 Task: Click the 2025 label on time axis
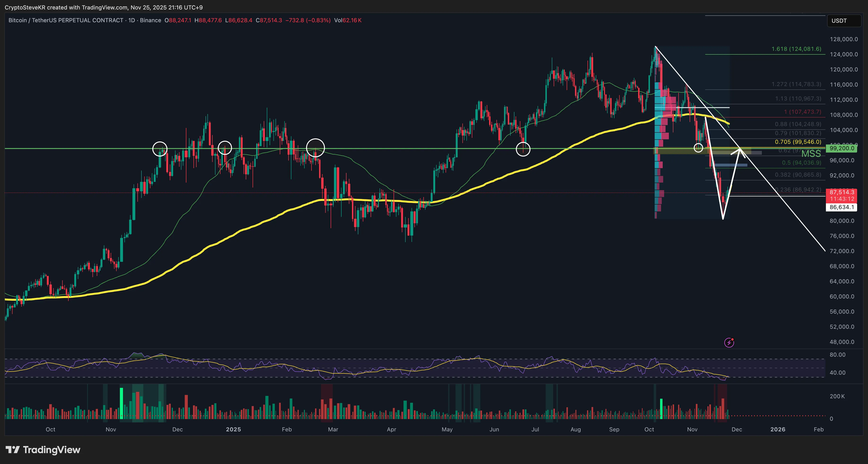(x=233, y=429)
